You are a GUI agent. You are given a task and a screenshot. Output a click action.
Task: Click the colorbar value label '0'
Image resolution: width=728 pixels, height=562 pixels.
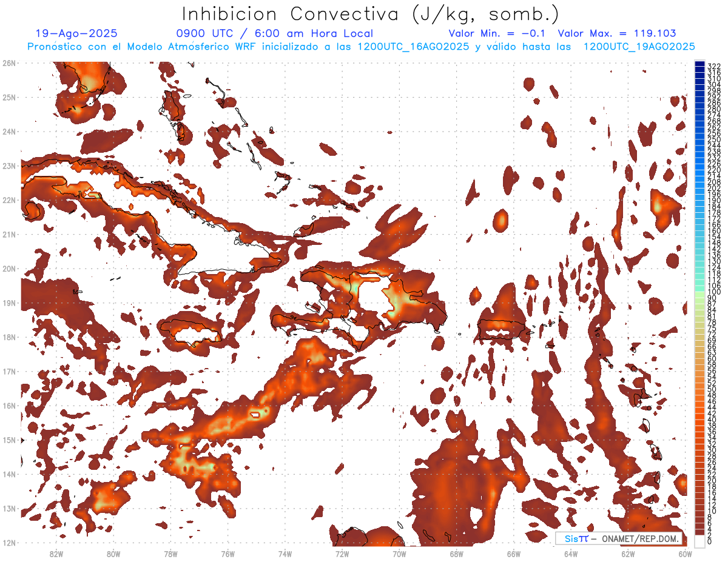[x=710, y=542]
